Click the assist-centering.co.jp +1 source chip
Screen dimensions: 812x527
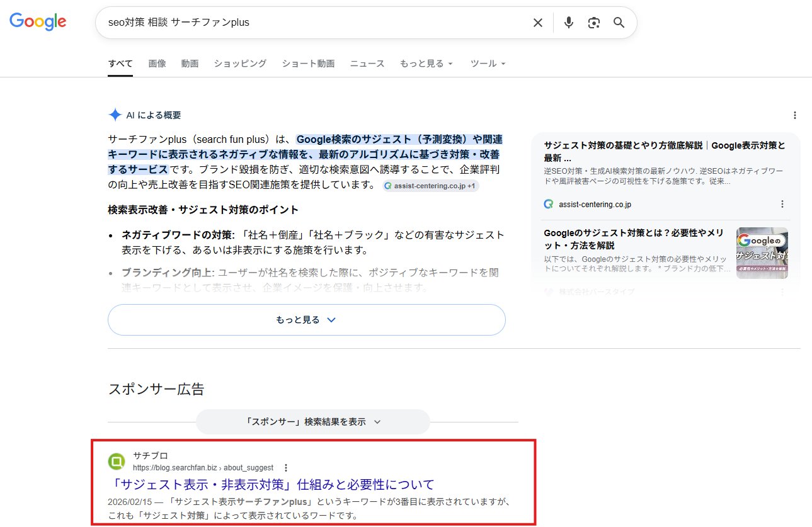pos(430,186)
